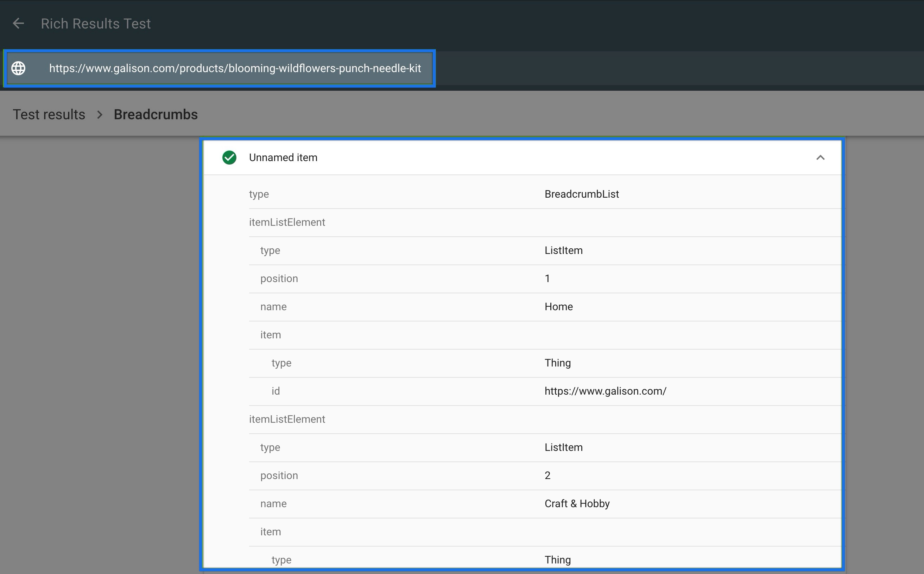Screen dimensions: 924x574
Task: Click the Craft & Hobby name value
Action: [576, 503]
